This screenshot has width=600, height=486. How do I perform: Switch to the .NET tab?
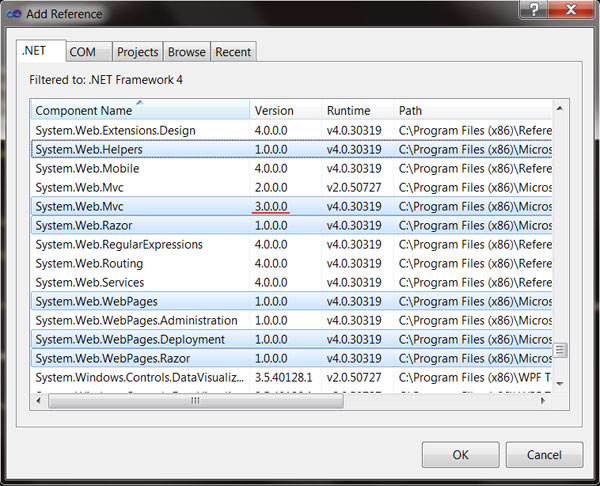41,51
